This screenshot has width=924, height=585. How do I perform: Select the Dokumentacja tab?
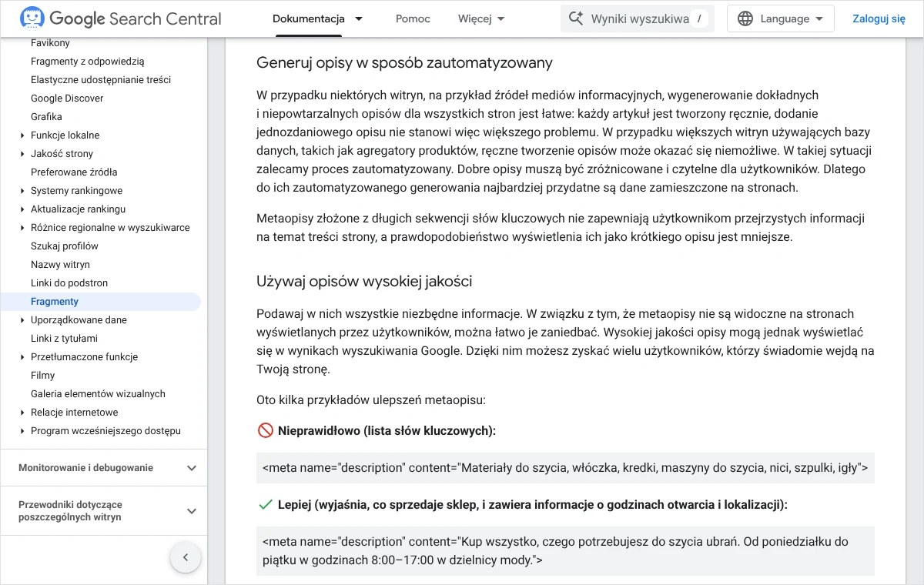click(309, 18)
